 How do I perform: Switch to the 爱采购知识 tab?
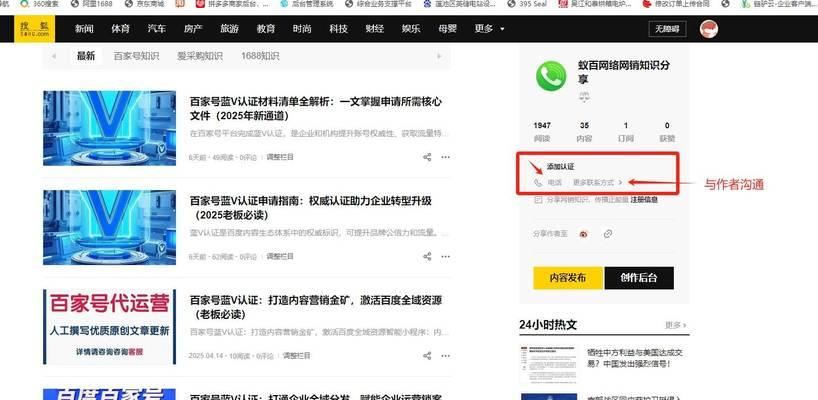click(200, 56)
